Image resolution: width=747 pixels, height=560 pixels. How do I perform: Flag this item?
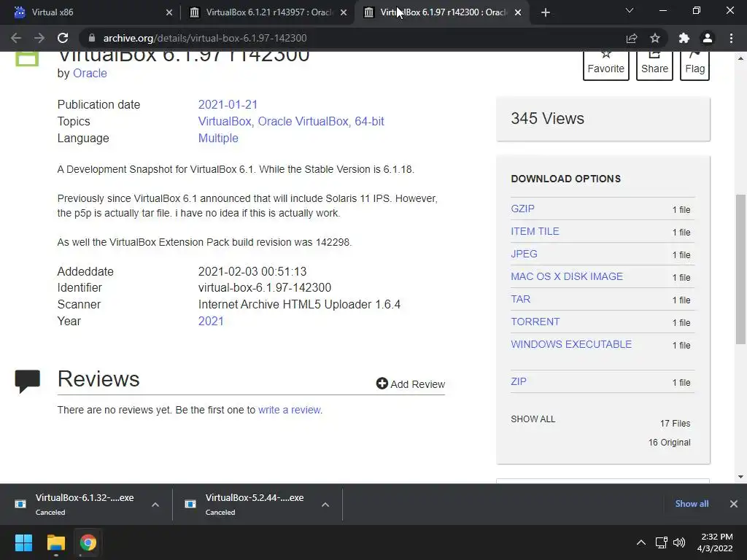694,66
